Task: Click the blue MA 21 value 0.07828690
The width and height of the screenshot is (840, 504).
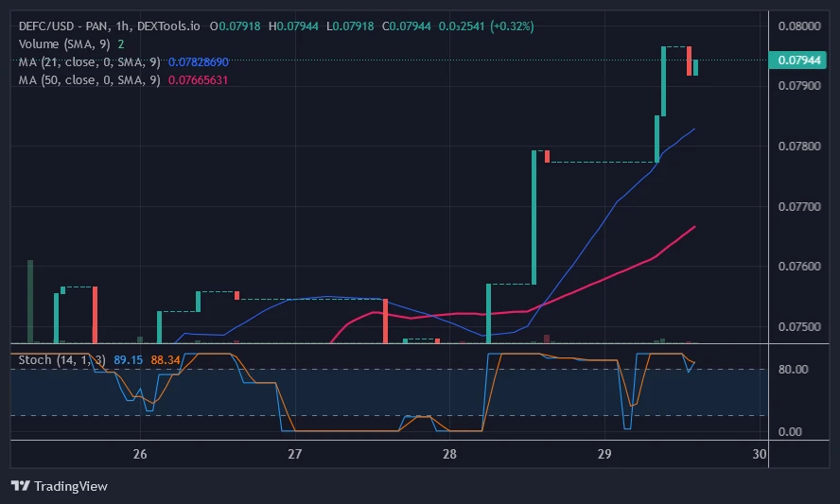Action: (198, 61)
